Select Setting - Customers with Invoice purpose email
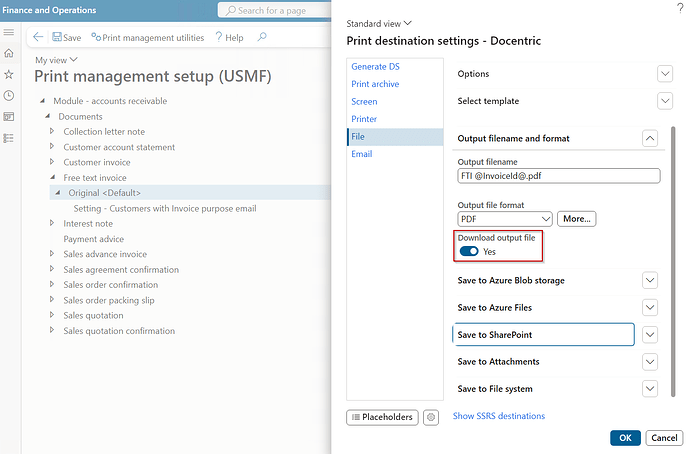The width and height of the screenshot is (690, 454). pos(165,208)
